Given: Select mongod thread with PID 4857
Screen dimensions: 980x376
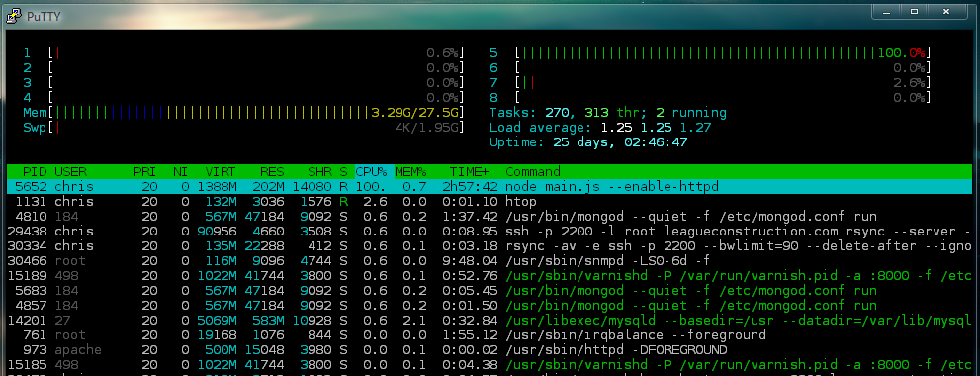Looking at the screenshot, I should tap(490, 306).
